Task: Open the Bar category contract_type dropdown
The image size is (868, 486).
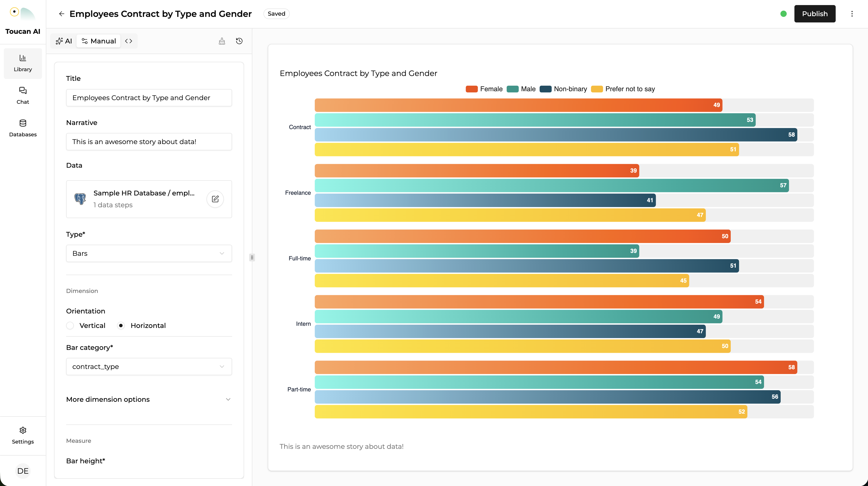Action: point(149,366)
